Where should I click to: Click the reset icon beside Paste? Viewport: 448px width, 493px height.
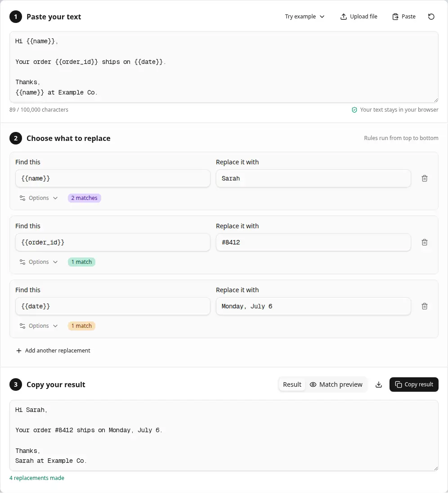pos(431,17)
